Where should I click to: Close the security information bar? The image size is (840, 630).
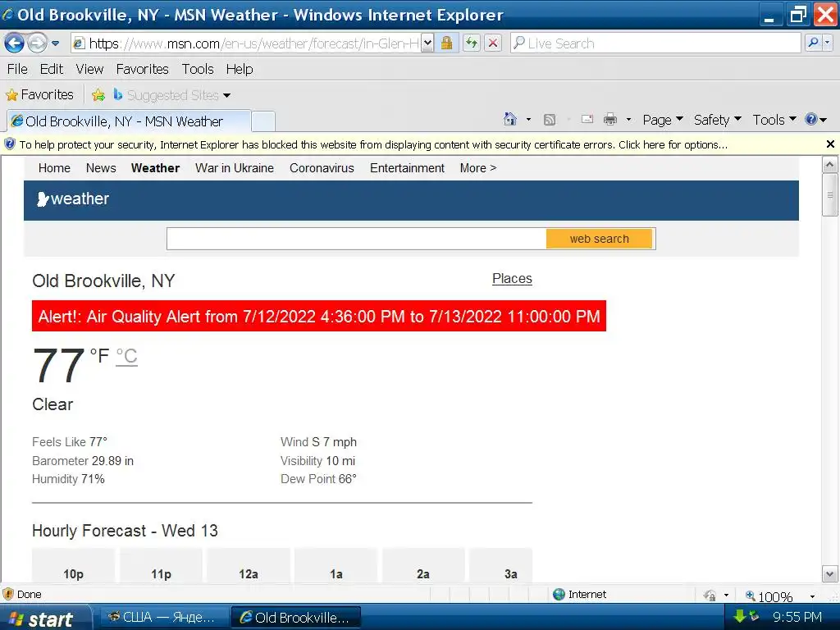830,144
